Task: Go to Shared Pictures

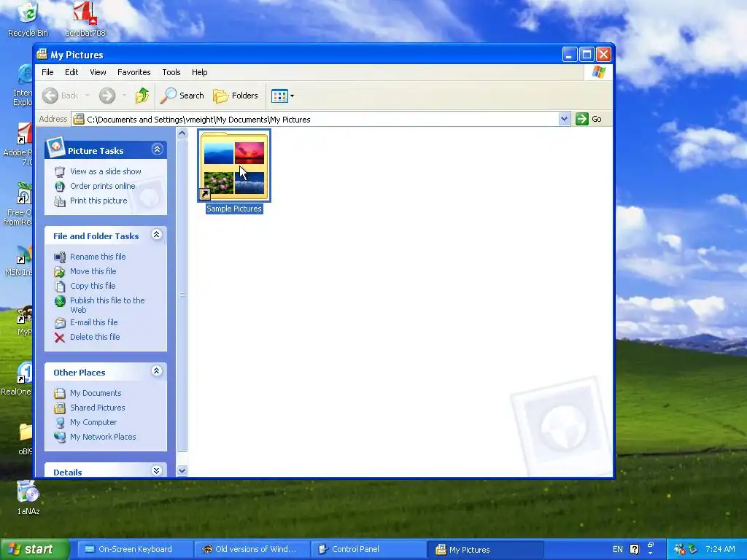Action: (97, 408)
